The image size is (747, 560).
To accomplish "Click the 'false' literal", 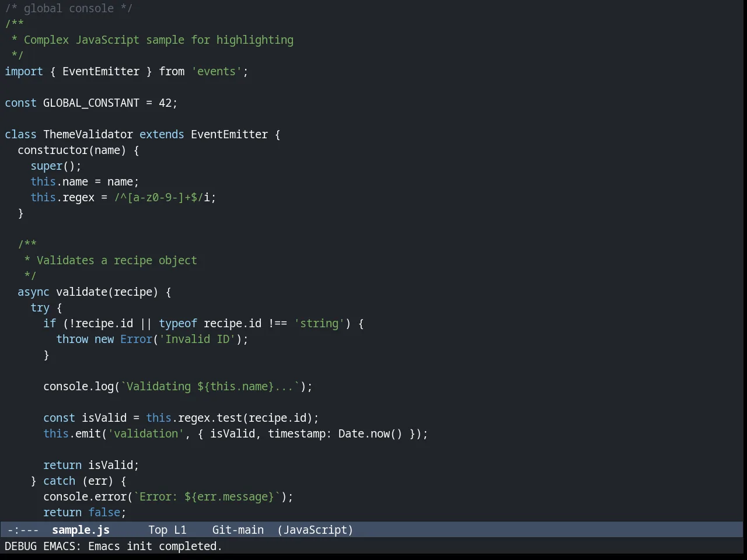I will [x=104, y=512].
